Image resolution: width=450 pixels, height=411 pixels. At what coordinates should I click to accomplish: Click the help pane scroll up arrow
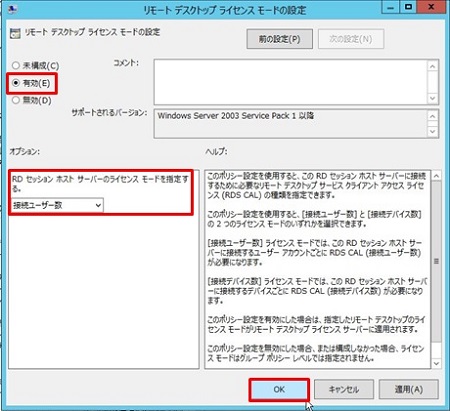(436, 176)
